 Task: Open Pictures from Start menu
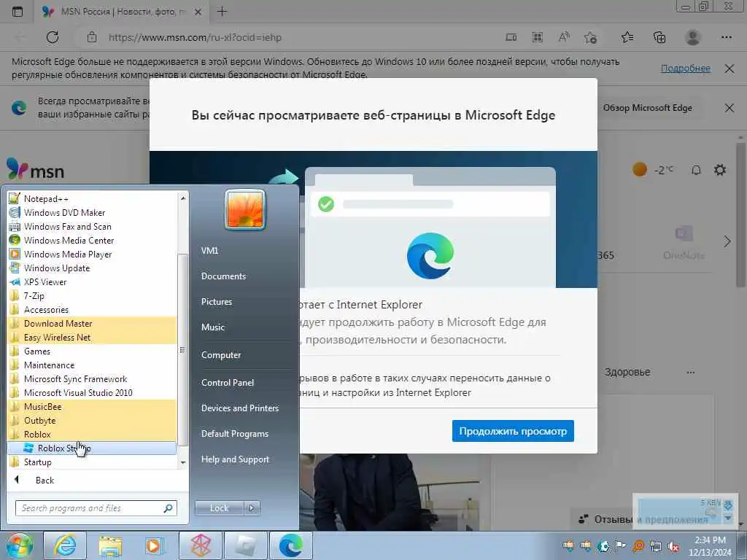pos(217,301)
